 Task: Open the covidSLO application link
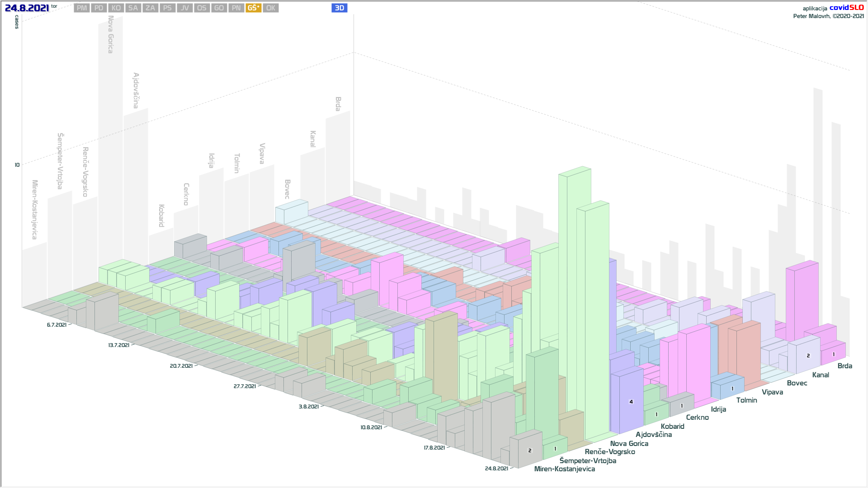click(846, 8)
